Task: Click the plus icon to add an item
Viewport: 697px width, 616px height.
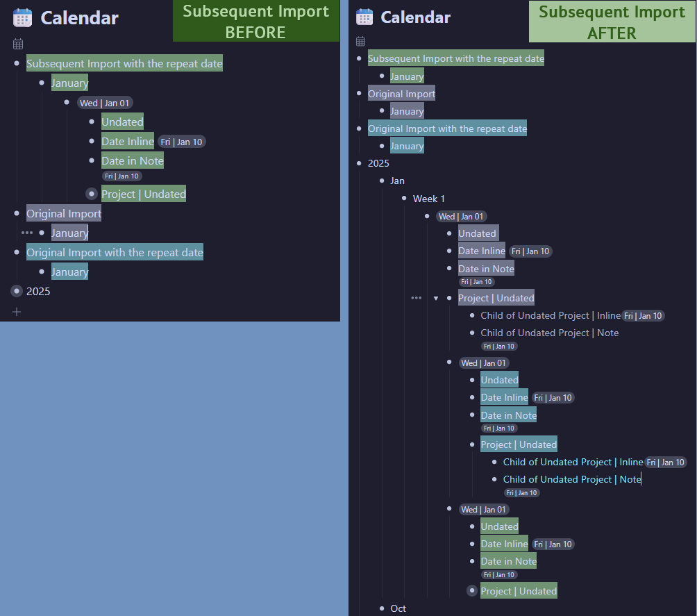Action: pos(17,312)
